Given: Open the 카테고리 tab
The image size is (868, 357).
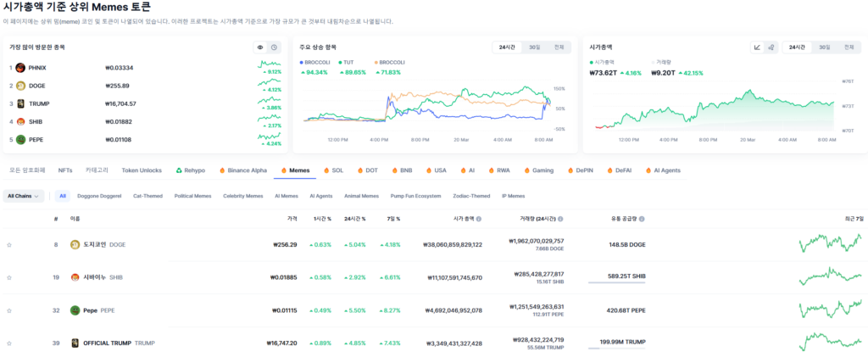Looking at the screenshot, I should click(97, 170).
